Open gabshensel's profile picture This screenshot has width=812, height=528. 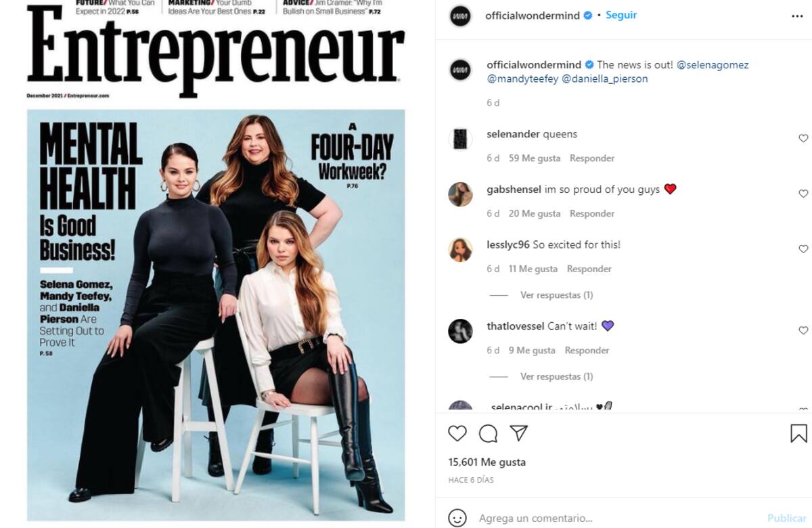click(460, 195)
